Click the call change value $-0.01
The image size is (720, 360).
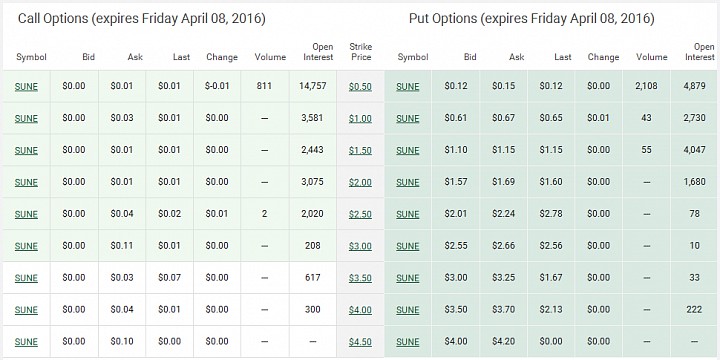tap(217, 86)
